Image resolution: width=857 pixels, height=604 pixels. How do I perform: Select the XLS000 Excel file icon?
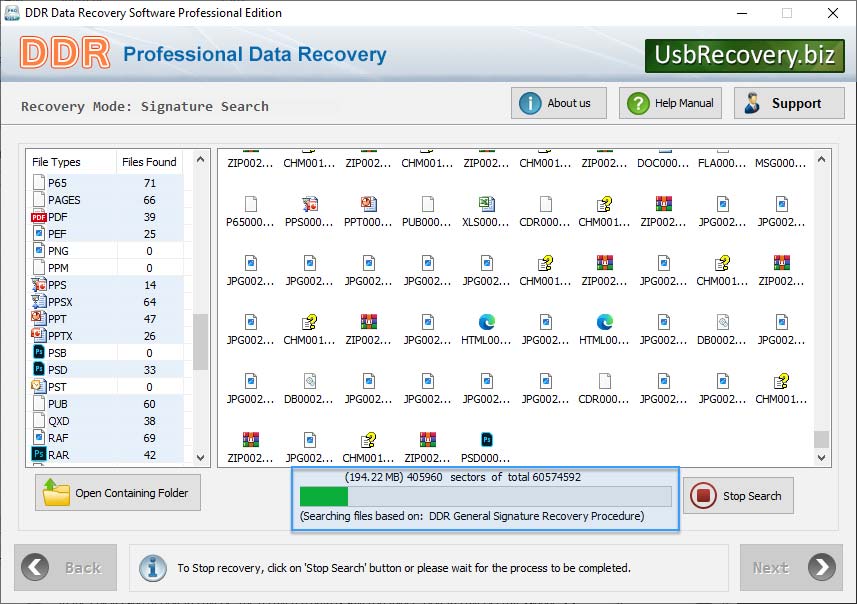point(486,204)
